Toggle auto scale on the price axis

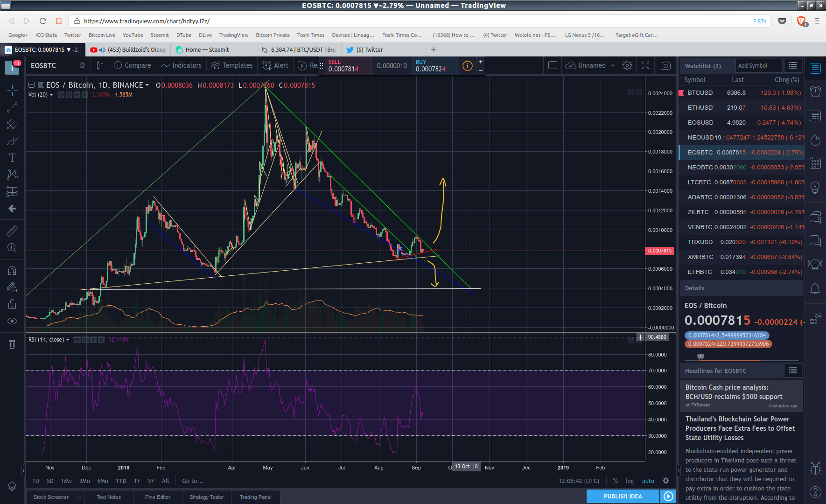pos(648,481)
